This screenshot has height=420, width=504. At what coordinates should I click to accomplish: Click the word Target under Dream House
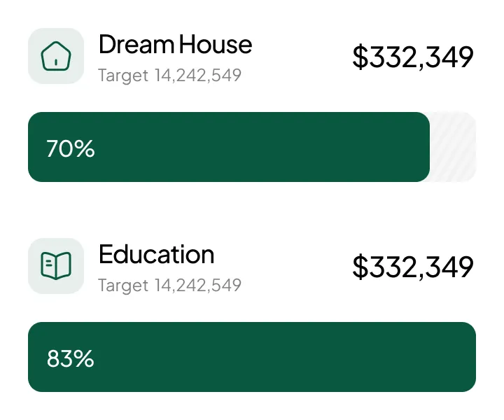click(123, 76)
